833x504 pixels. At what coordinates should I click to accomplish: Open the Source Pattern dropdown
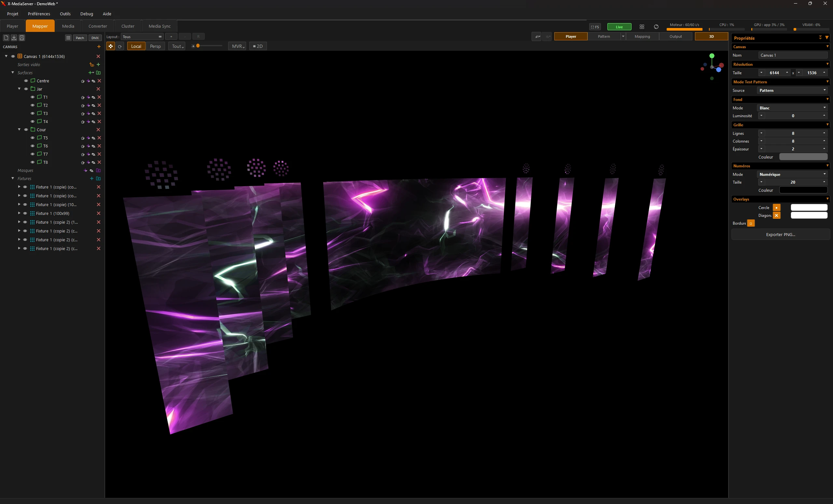tap(792, 90)
